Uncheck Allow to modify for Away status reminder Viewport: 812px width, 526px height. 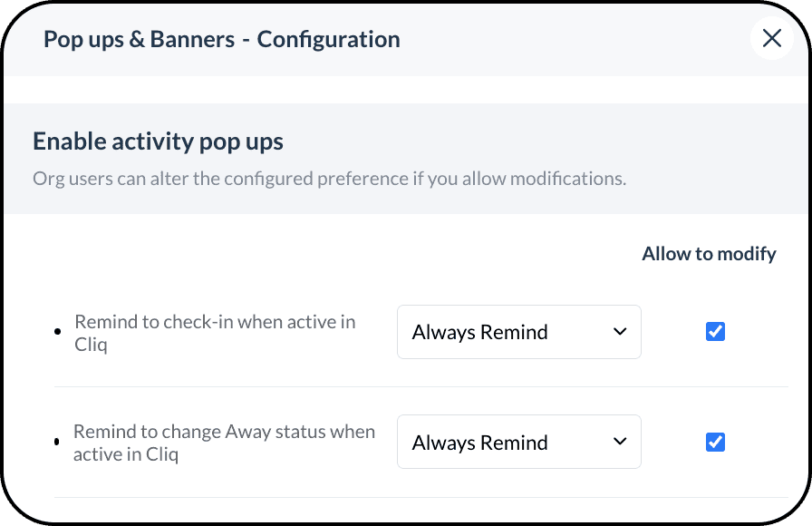pos(715,443)
